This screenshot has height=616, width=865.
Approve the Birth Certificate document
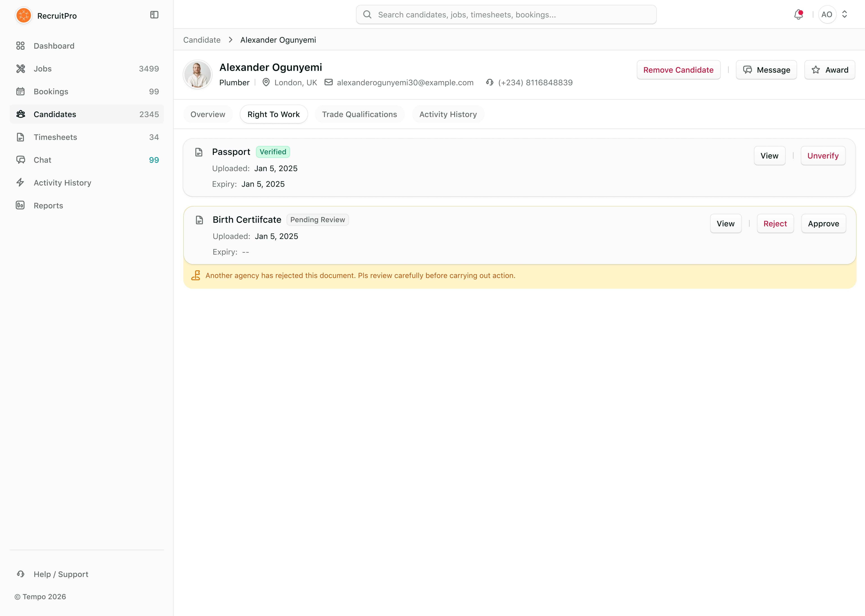[x=823, y=223]
